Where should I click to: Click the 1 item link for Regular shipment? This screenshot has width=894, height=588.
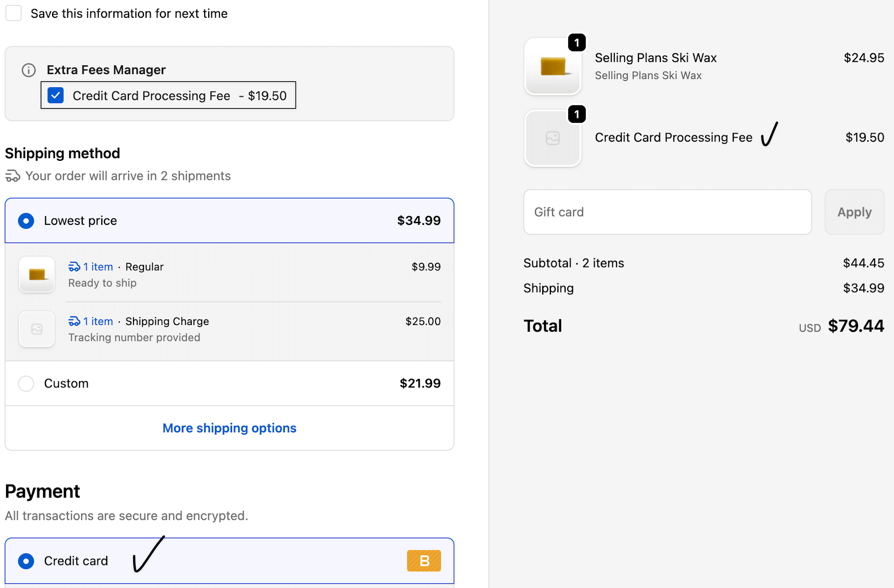pyautogui.click(x=98, y=267)
